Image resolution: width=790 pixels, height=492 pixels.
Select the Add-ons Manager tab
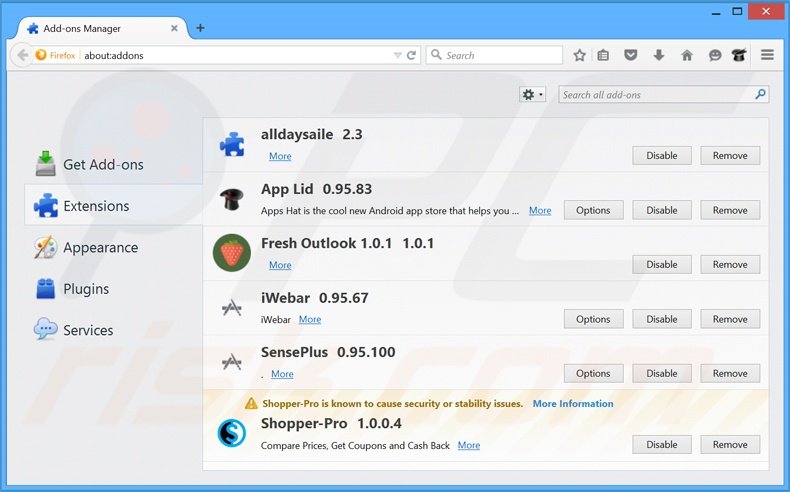point(100,28)
